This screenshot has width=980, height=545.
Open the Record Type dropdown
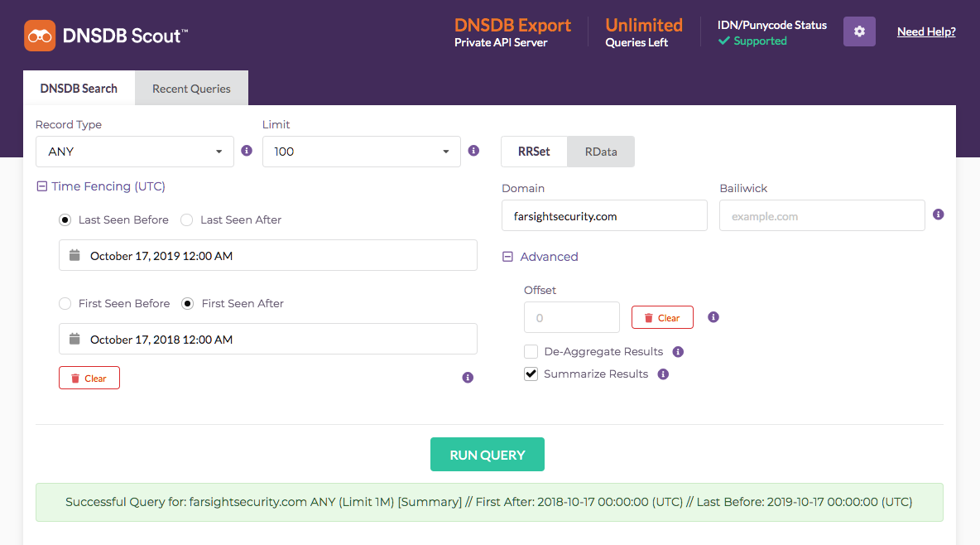135,152
